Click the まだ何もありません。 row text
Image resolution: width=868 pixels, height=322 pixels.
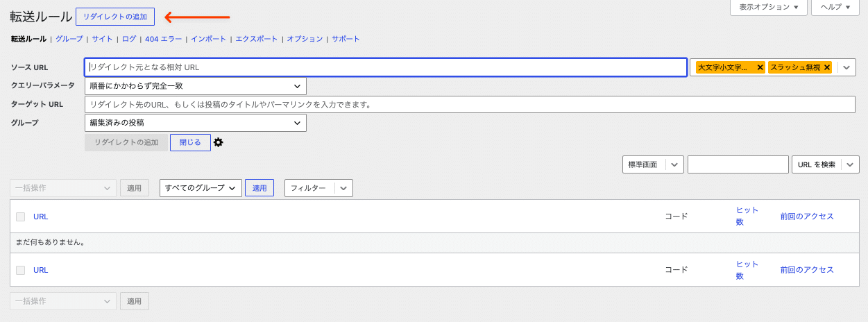coord(50,243)
